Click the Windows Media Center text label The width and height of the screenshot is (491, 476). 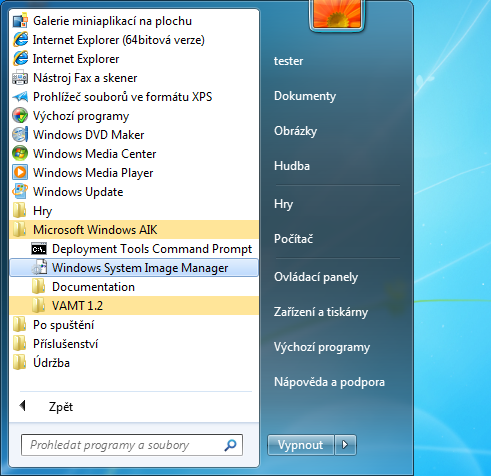(x=94, y=154)
